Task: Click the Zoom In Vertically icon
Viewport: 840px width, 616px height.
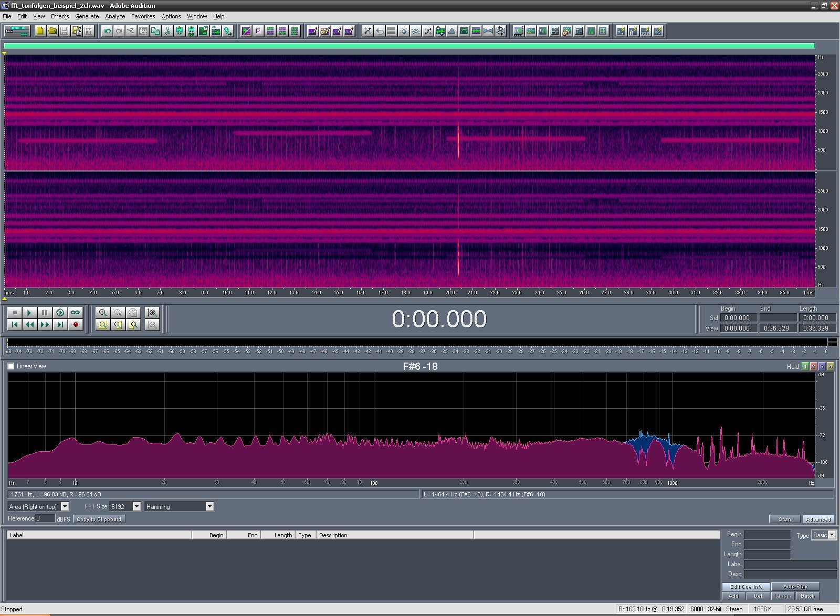Action: pos(152,313)
